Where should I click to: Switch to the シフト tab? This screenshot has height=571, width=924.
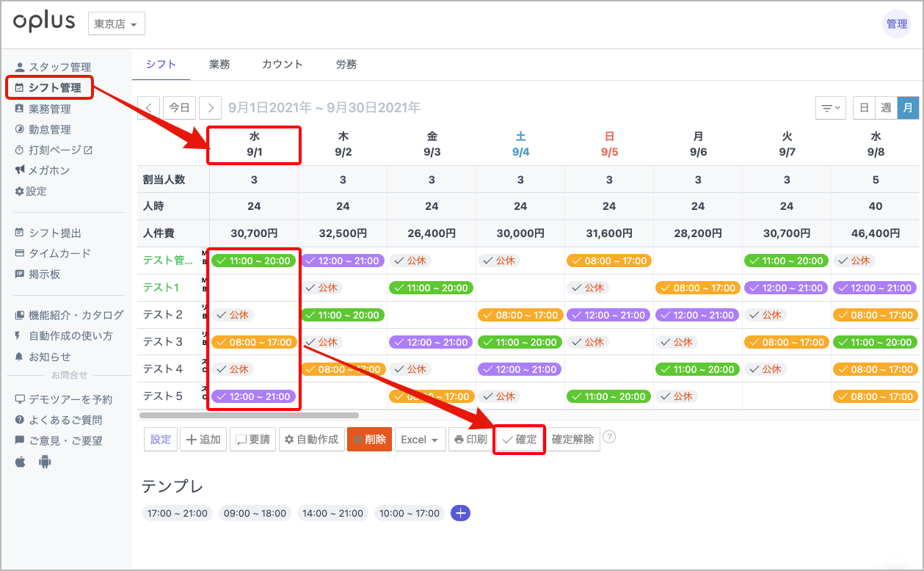pyautogui.click(x=161, y=64)
